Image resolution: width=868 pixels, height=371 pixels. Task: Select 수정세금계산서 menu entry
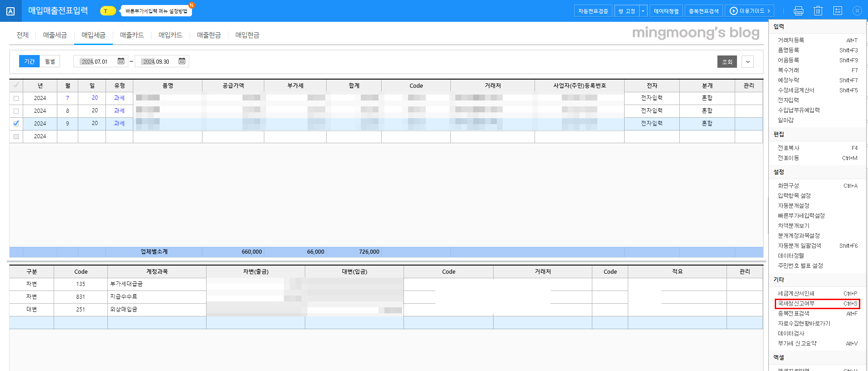tap(796, 90)
